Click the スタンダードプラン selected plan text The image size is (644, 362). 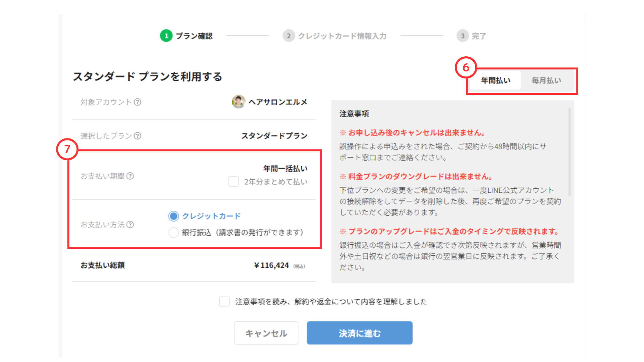(274, 136)
